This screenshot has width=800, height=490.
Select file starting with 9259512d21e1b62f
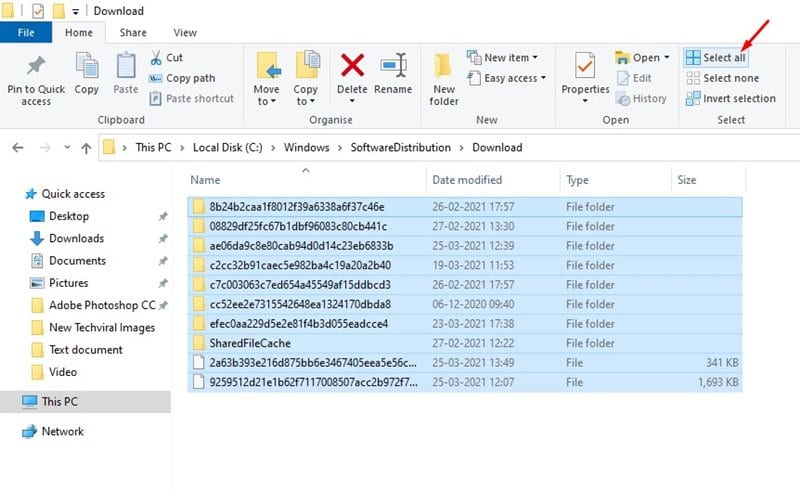click(x=465, y=382)
